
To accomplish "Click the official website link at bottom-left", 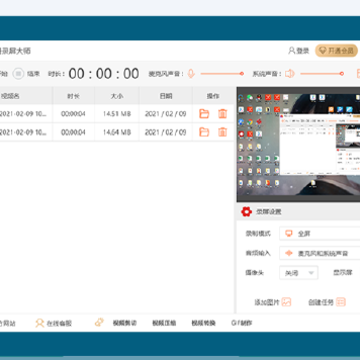I will tap(8, 323).
